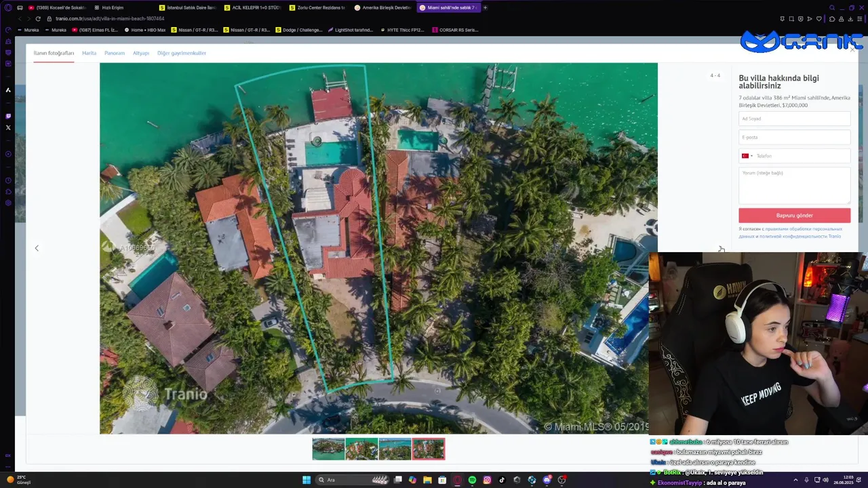Image resolution: width=868 pixels, height=488 pixels.
Task: Bookmark the page with the heart icon
Action: (819, 19)
